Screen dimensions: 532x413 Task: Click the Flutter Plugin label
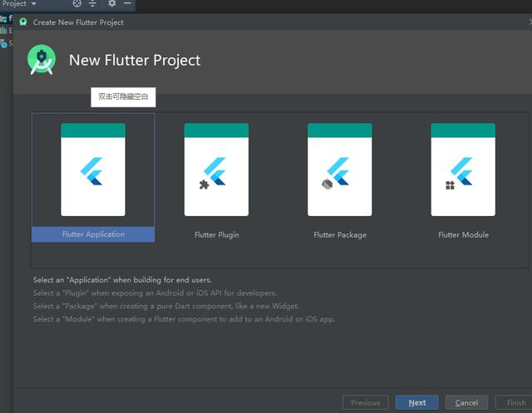[x=216, y=234]
